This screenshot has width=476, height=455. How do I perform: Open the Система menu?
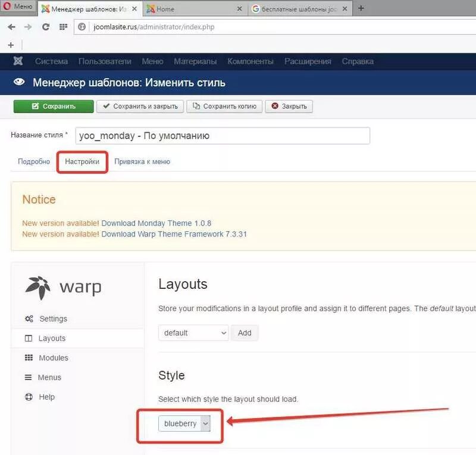[x=51, y=61]
